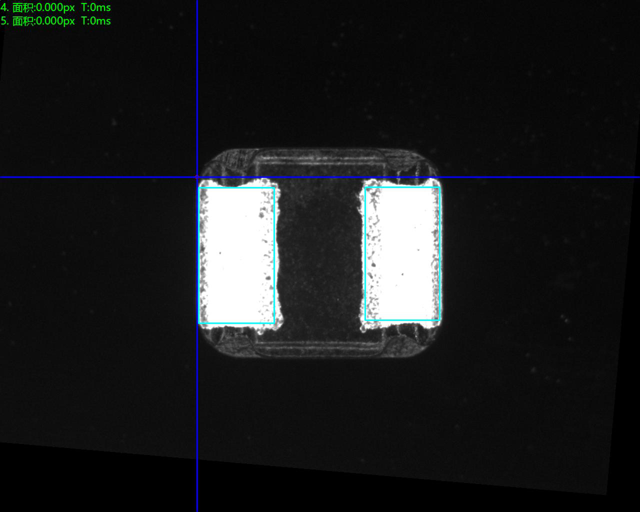Click the left edge of right cyan rectangle
The width and height of the screenshot is (640, 512).
(x=364, y=254)
